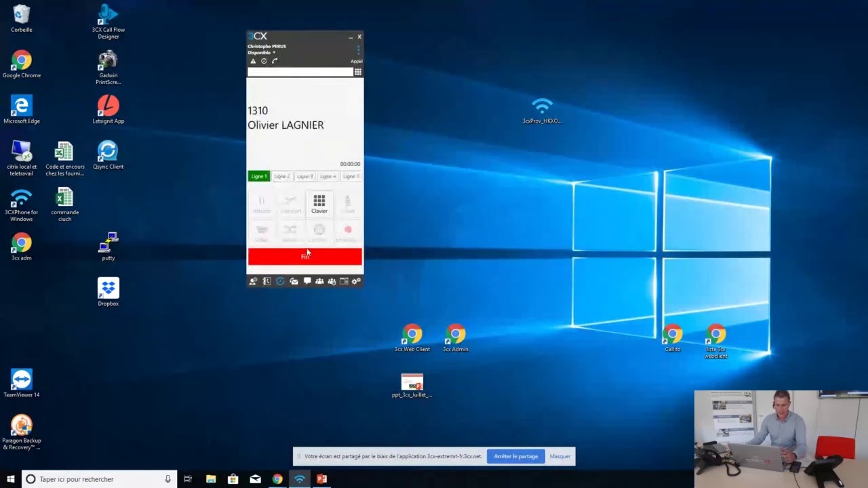The width and height of the screenshot is (868, 488).
Task: Open switchboard panel icon in 3CX bottom bar
Action: [344, 281]
